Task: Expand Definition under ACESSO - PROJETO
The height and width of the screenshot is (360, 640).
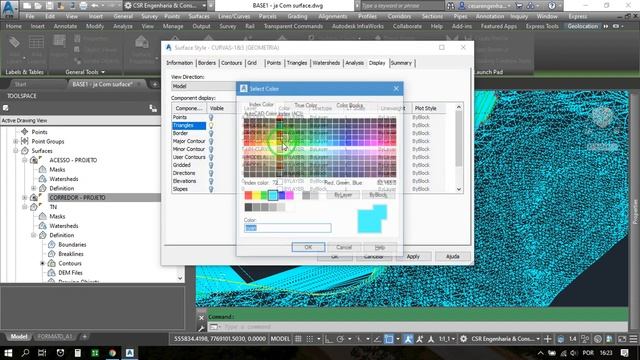Action: tap(33, 188)
